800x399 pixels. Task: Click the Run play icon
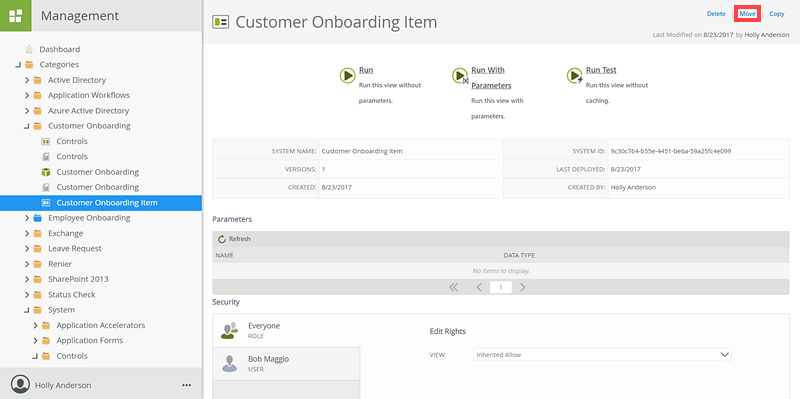pos(347,76)
